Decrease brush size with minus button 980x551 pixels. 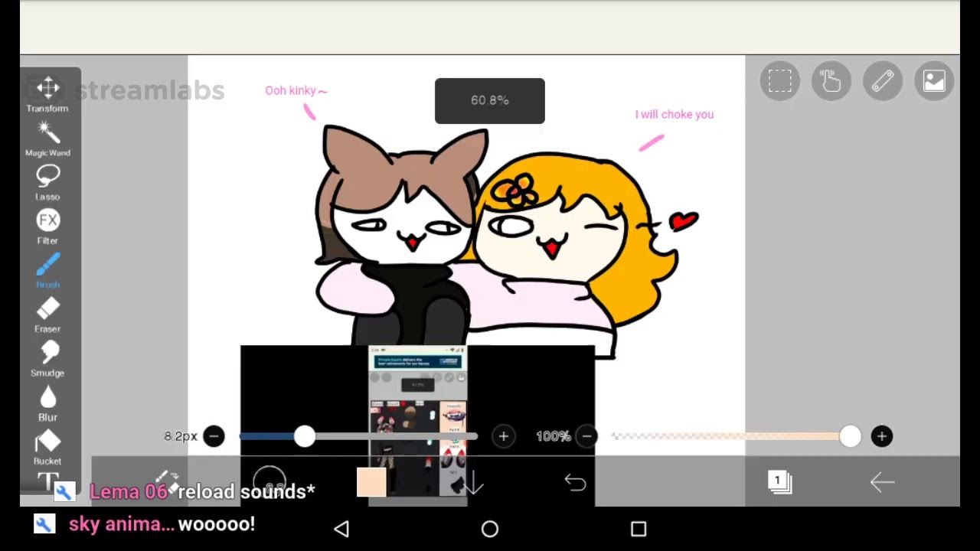pos(214,436)
